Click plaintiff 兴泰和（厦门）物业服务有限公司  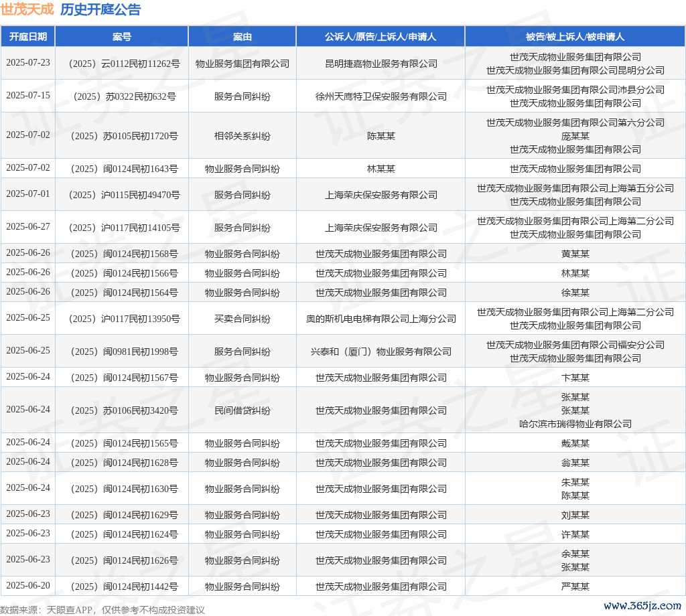click(x=381, y=352)
